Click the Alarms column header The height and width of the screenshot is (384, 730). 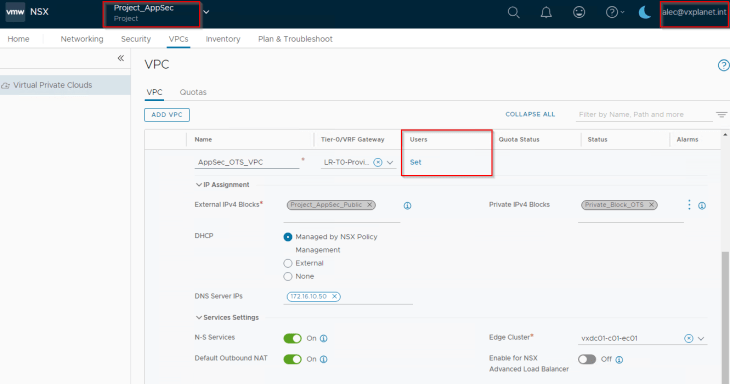point(687,140)
